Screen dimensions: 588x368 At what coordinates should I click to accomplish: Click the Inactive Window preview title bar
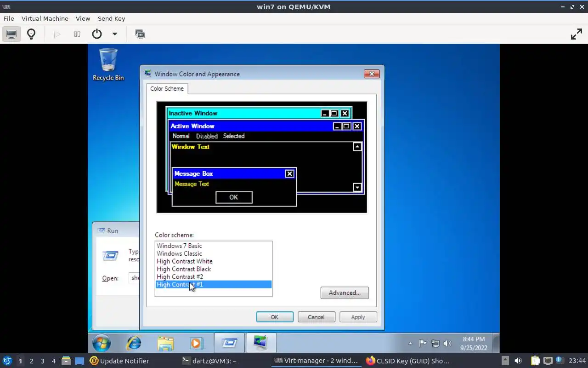tap(259, 113)
